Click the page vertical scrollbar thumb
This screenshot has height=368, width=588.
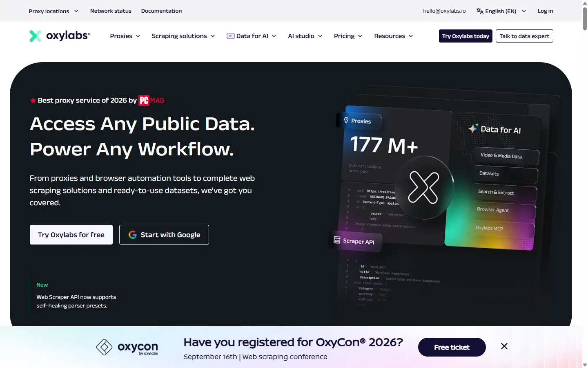[x=585, y=18]
